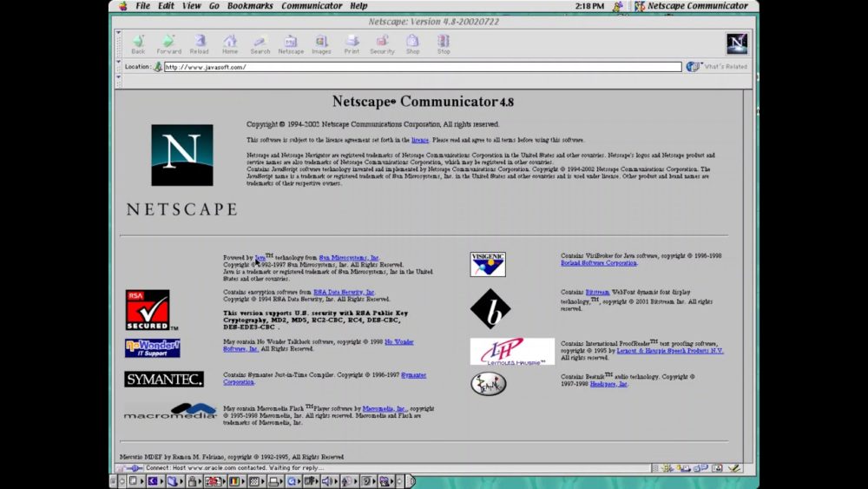Stop loading the page

(444, 44)
